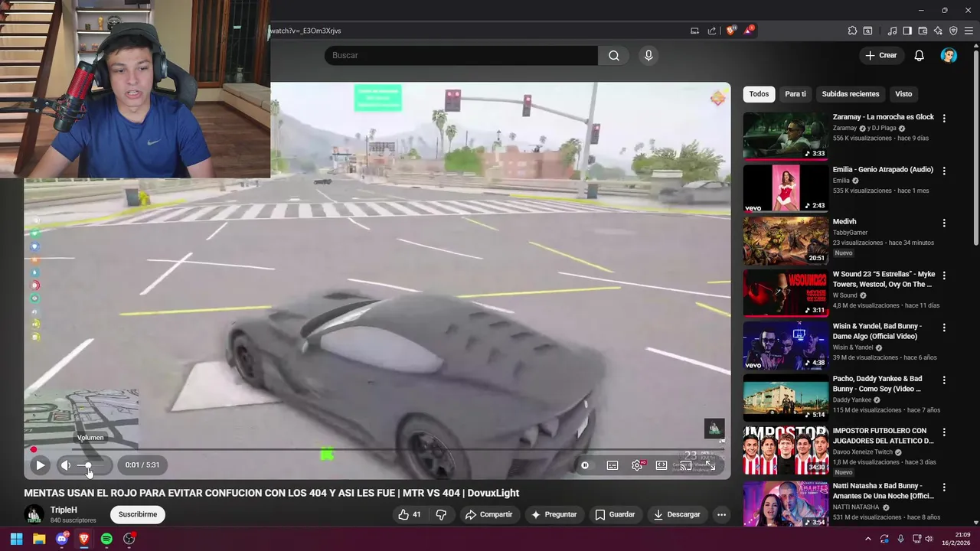Image resolution: width=980 pixels, height=551 pixels.
Task: Open the browser hamburger menu
Action: point(969,31)
